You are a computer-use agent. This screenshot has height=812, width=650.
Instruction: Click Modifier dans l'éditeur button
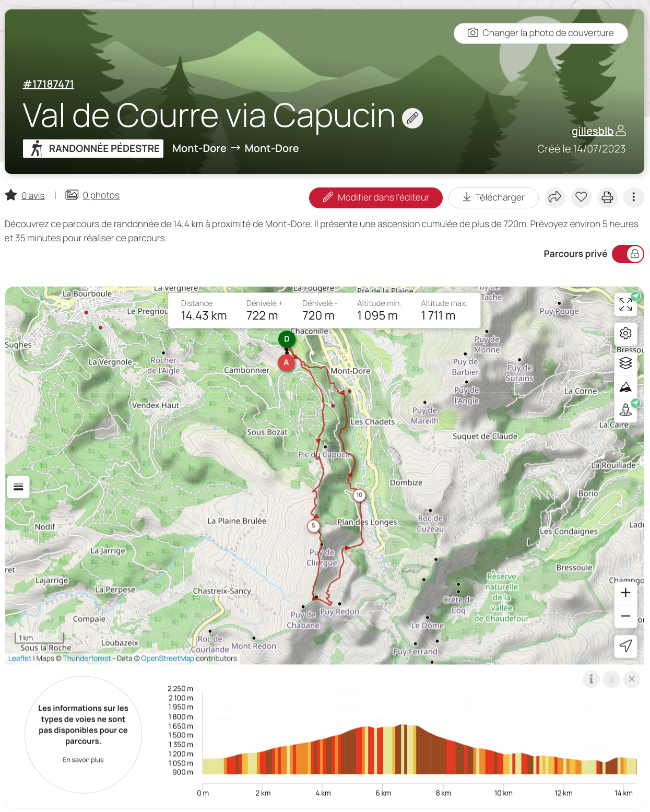click(375, 197)
